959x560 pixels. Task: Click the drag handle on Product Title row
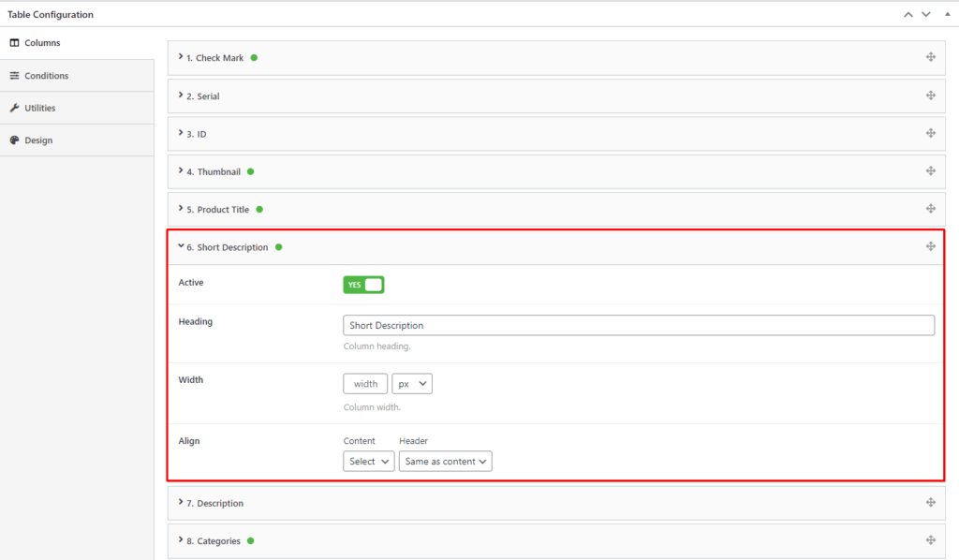point(930,209)
